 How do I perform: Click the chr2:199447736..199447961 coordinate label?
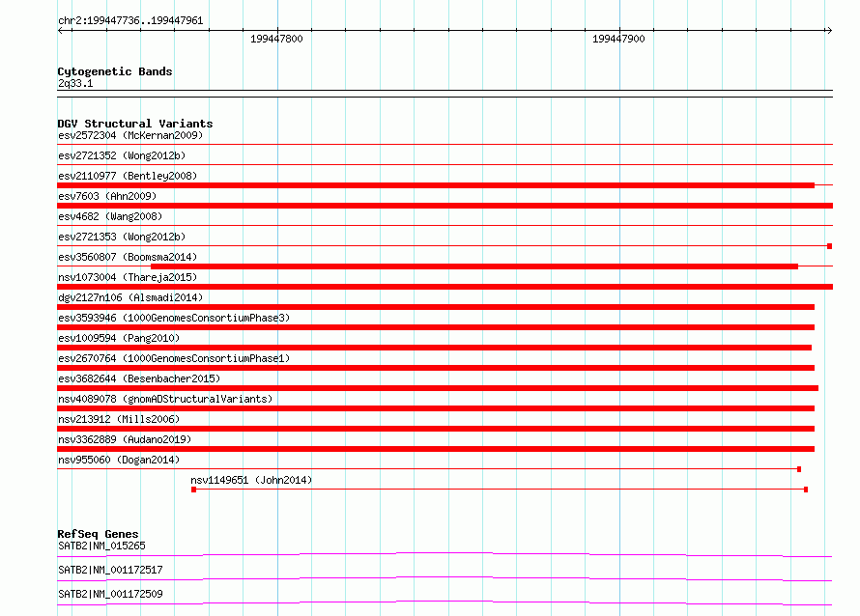(130, 20)
